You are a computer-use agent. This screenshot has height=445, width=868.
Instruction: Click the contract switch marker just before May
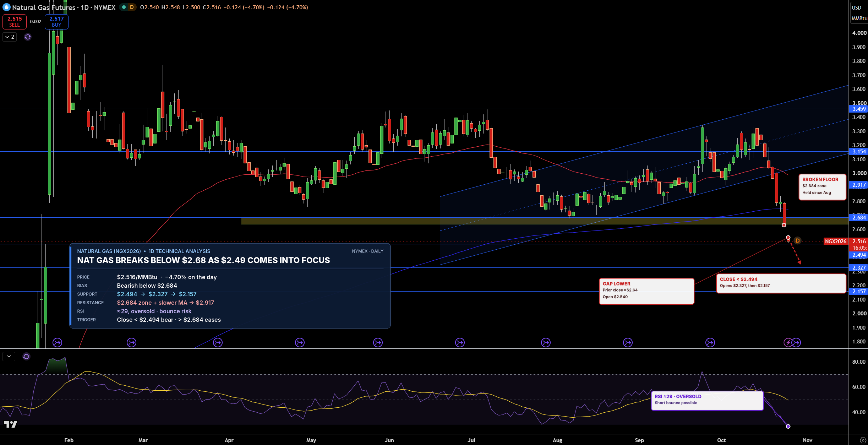pyautogui.click(x=300, y=343)
